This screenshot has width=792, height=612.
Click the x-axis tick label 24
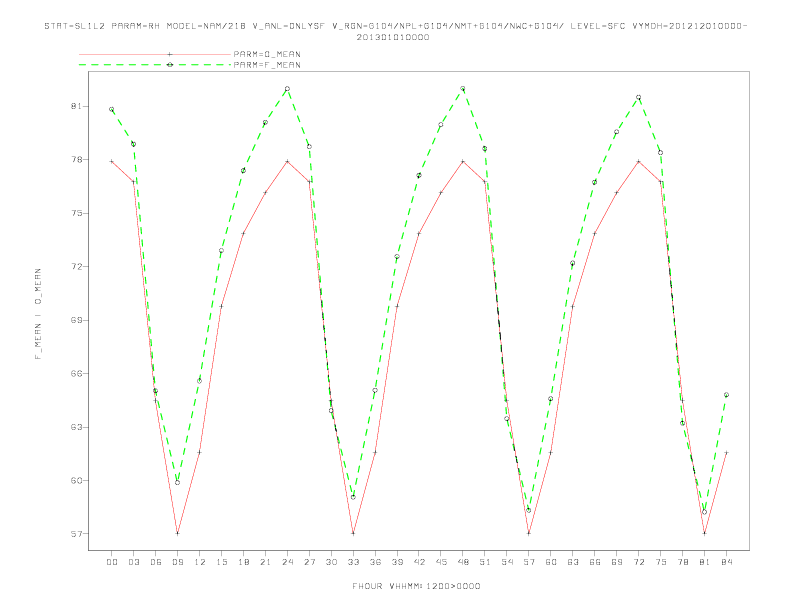(287, 562)
